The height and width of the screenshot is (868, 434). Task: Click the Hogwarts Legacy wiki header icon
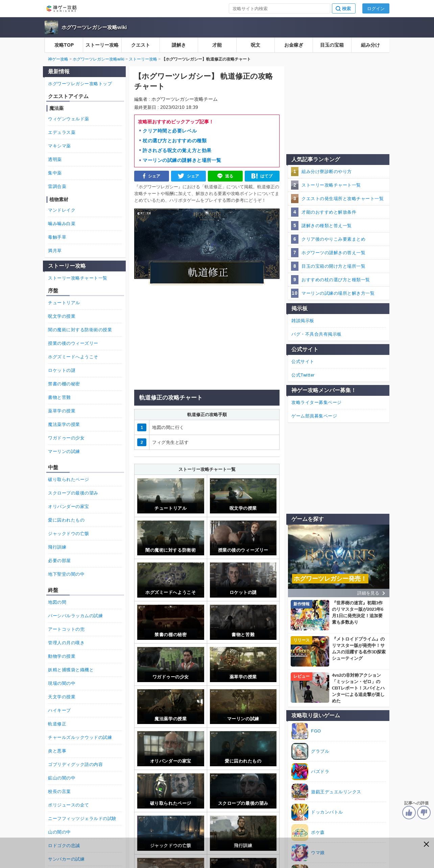(51, 27)
